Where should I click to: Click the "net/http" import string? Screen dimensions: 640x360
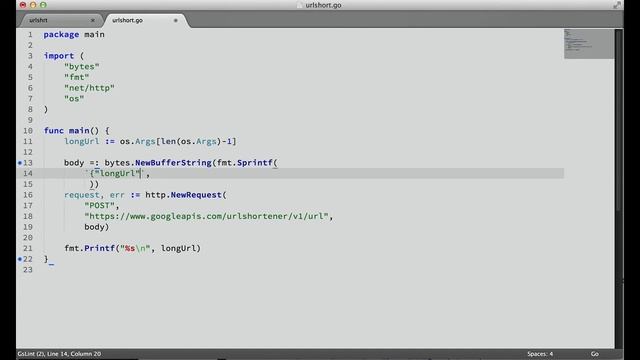[x=89, y=88]
